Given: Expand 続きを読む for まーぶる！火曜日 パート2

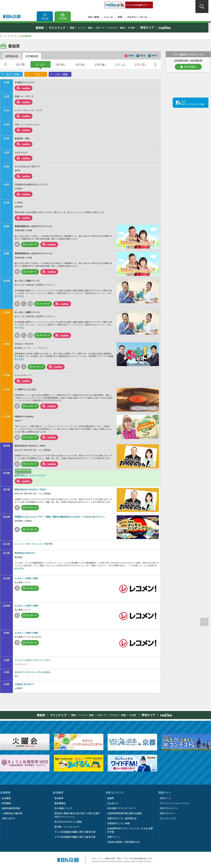Looking at the screenshot, I should coord(19,328).
